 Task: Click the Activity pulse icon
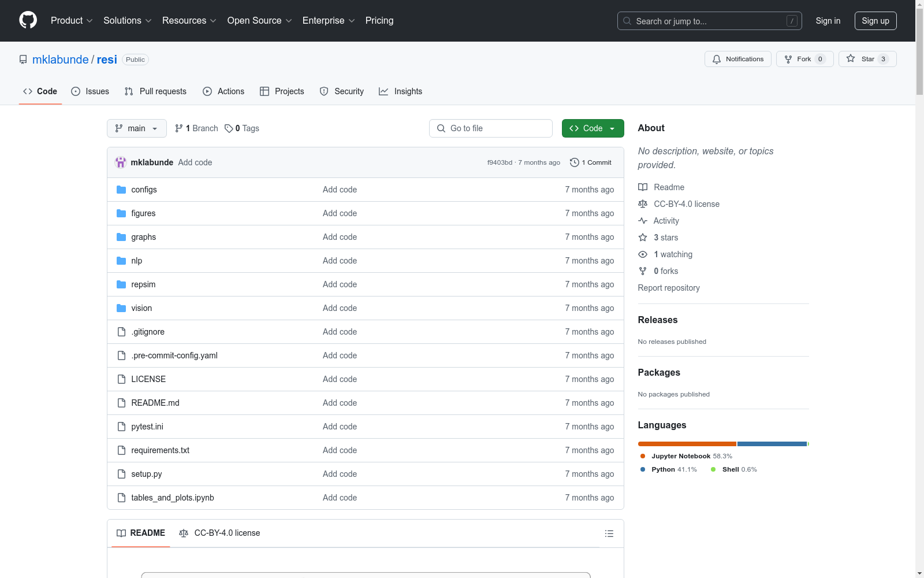tap(643, 221)
